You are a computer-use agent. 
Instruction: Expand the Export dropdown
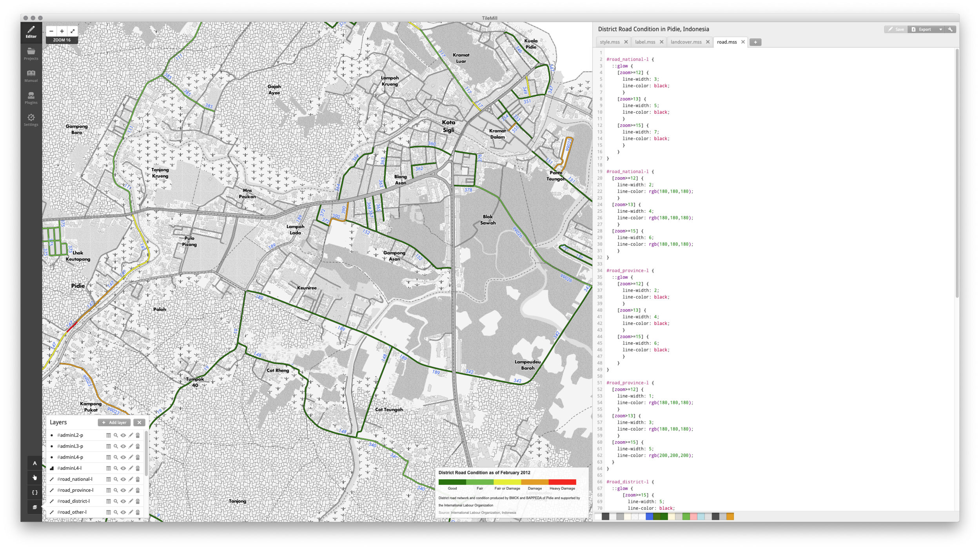[x=940, y=29]
